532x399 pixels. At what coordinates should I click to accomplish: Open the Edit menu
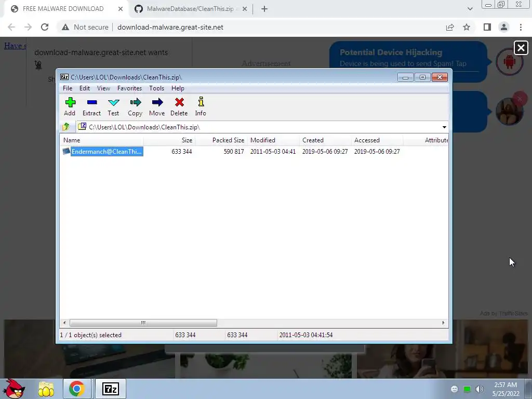coord(85,88)
